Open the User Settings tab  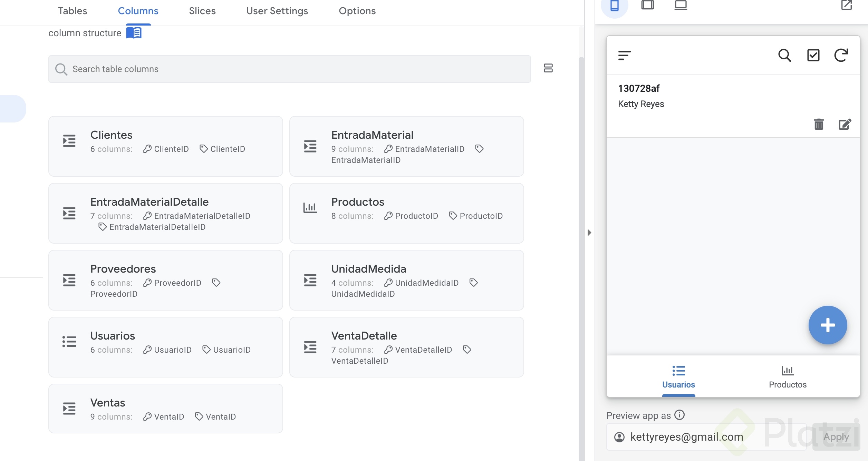tap(277, 11)
